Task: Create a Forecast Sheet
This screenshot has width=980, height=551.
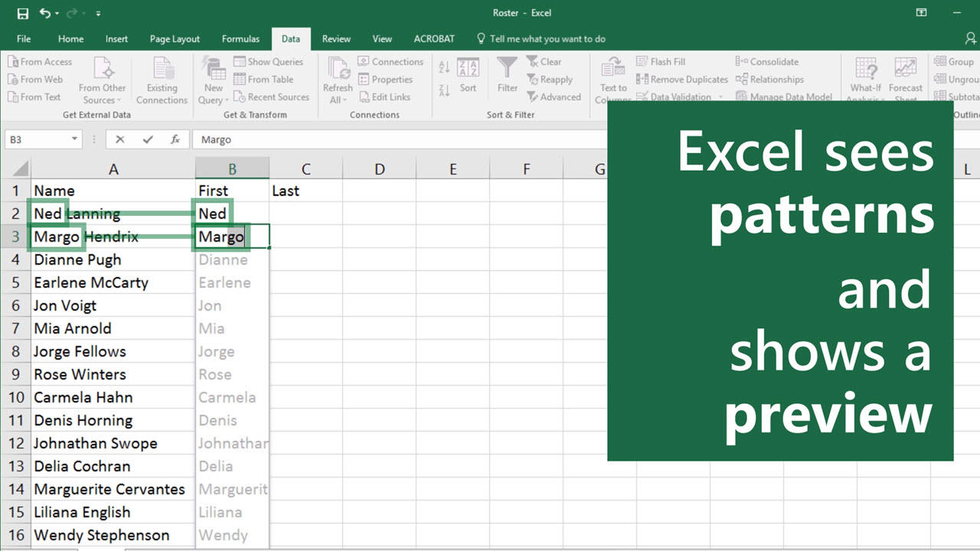Action: 906,79
